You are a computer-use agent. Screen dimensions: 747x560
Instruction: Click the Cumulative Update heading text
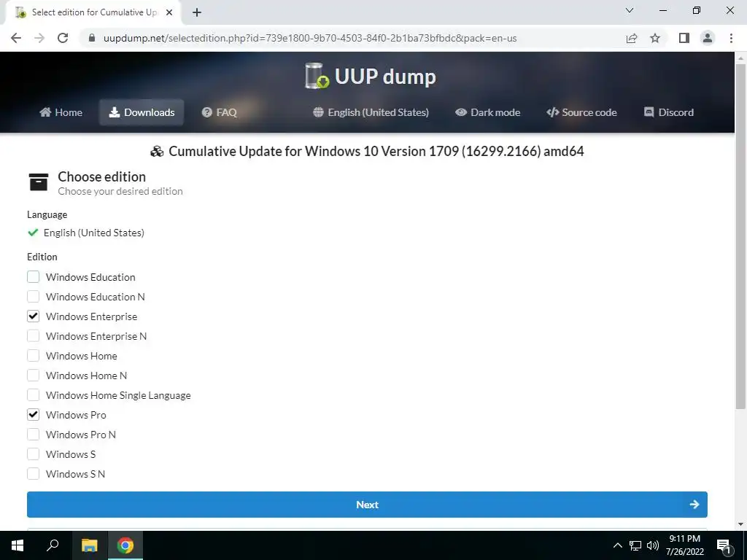(376, 151)
